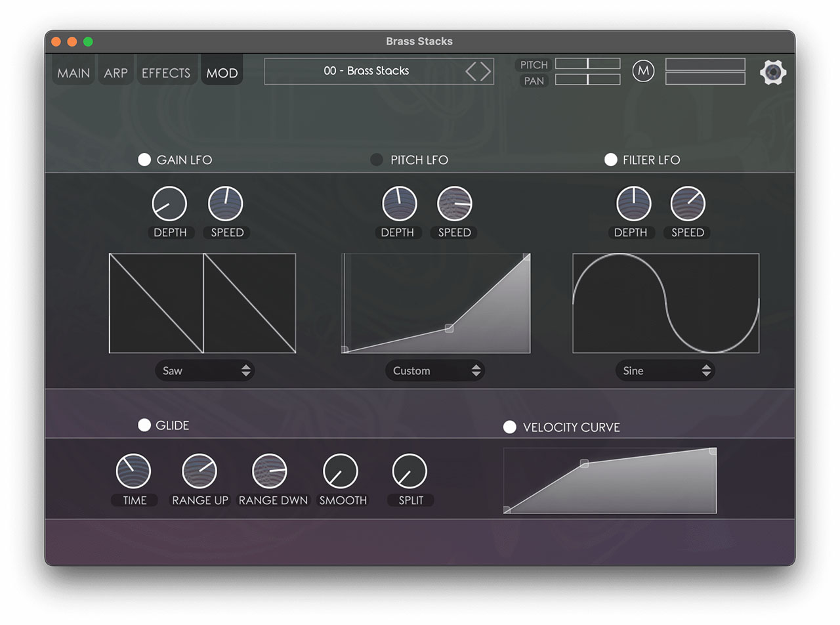The image size is (840, 625).
Task: Open settings with the gear icon
Action: click(773, 72)
